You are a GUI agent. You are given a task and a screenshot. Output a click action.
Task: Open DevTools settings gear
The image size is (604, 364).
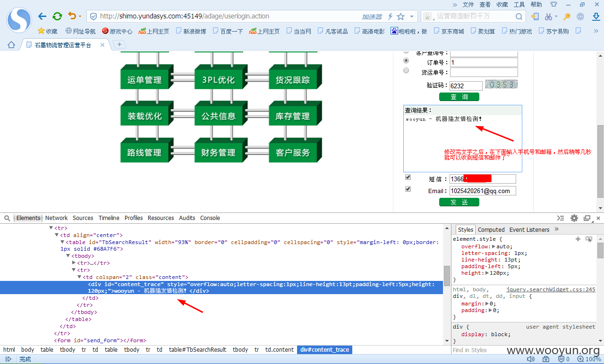point(574,218)
